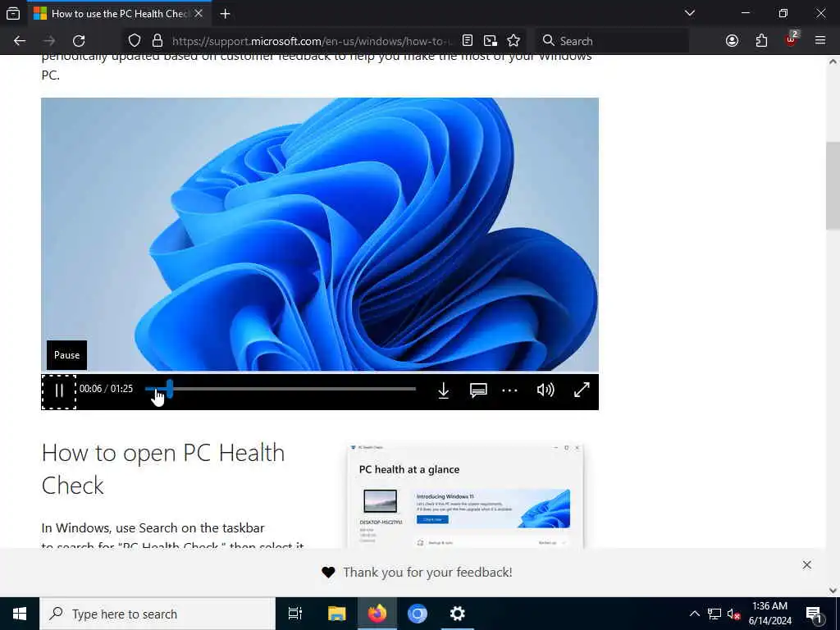This screenshot has width=840, height=630.
Task: Open the Extensions panel
Action: [x=761, y=41]
